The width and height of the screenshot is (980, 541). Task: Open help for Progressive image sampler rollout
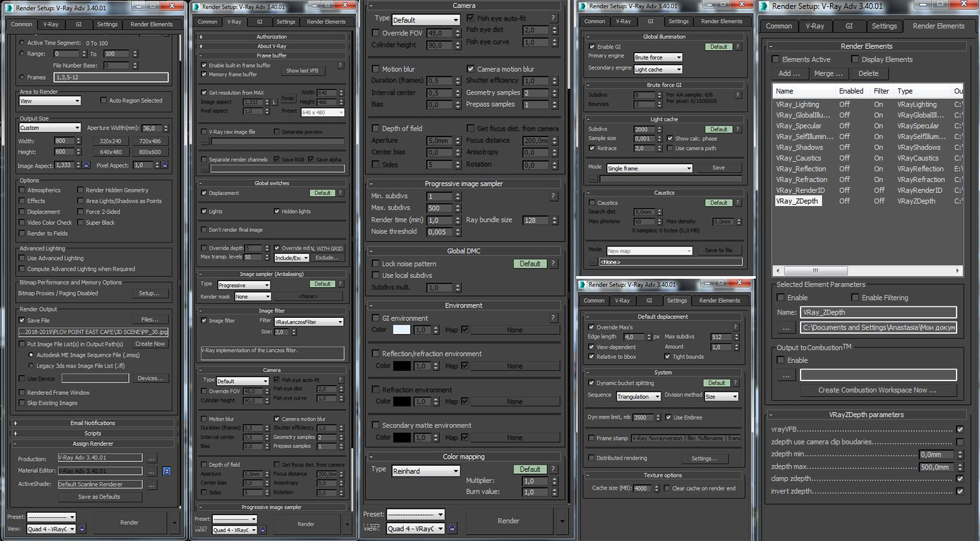tap(554, 196)
